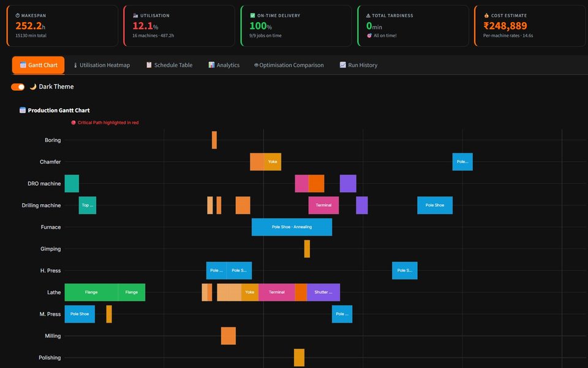Click the Production Gantt Chart heading

point(59,110)
